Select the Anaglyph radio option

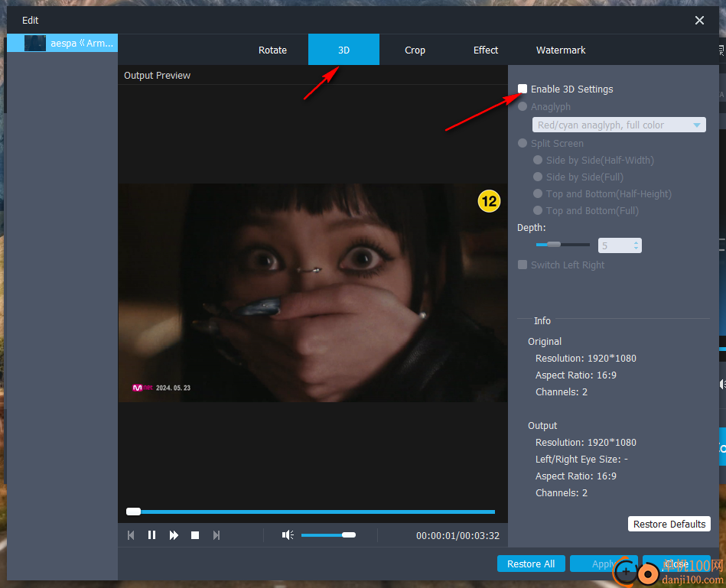point(523,107)
